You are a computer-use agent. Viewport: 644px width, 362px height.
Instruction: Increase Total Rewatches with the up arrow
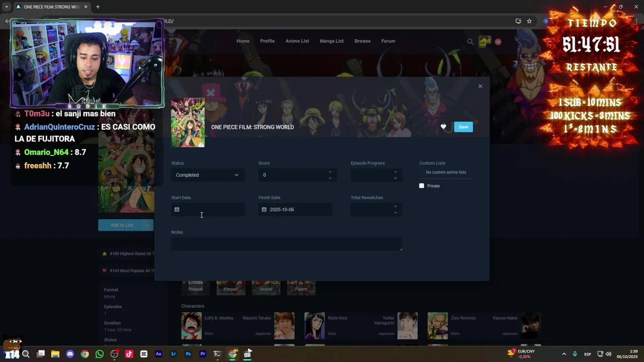pos(395,206)
